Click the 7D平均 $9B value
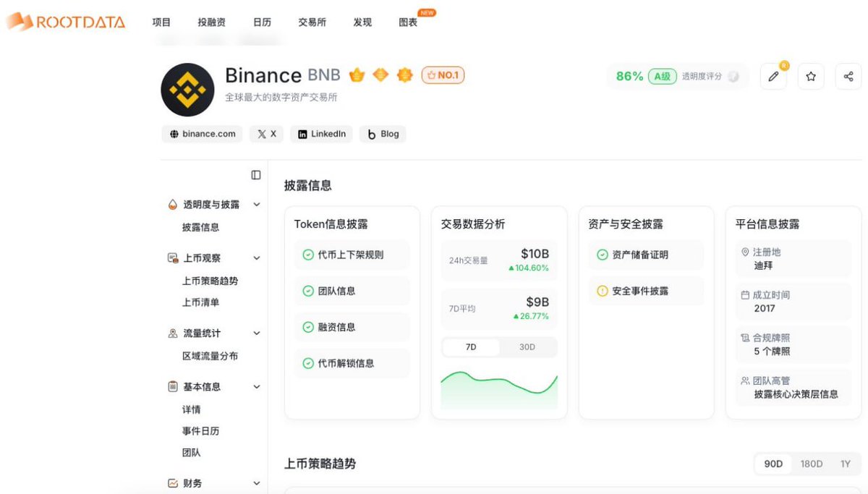The width and height of the screenshot is (868, 494). [537, 302]
